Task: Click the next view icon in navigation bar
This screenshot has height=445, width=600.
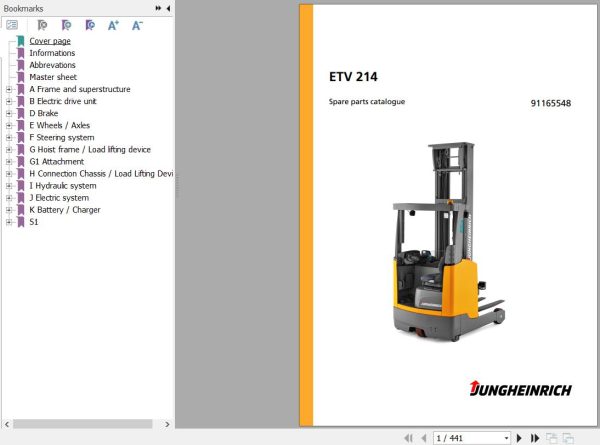Action: click(x=568, y=438)
